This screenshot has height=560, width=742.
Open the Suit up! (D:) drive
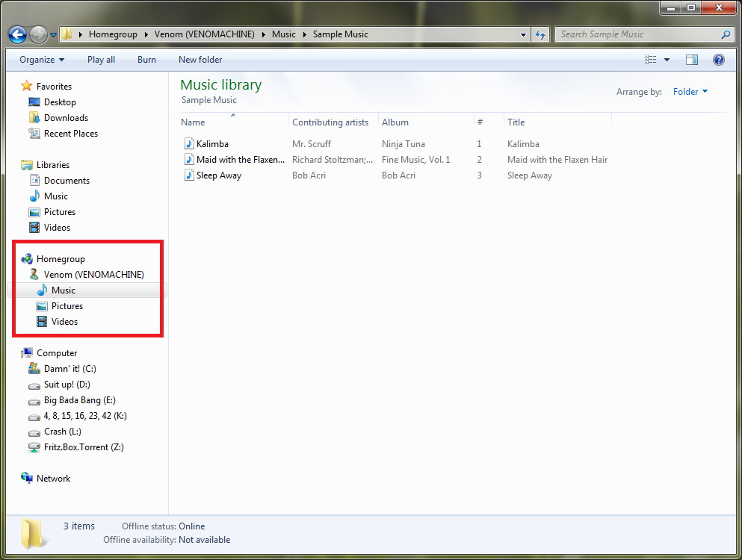tap(67, 384)
